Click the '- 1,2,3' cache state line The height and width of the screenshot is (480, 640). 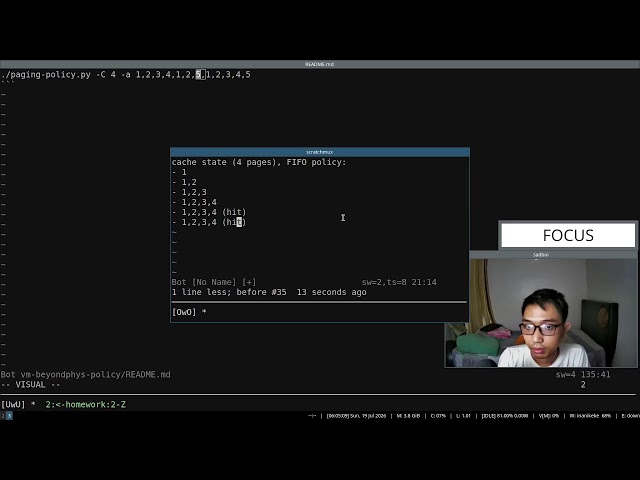(x=189, y=192)
